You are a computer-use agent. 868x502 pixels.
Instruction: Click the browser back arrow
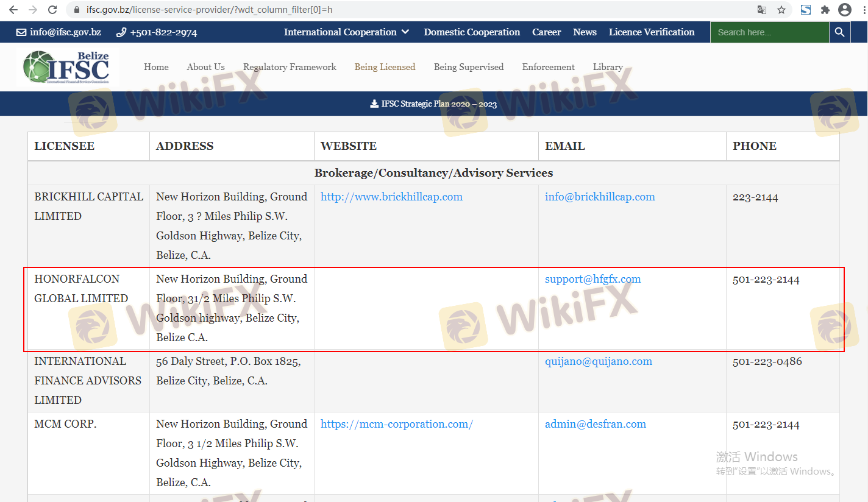[x=13, y=10]
